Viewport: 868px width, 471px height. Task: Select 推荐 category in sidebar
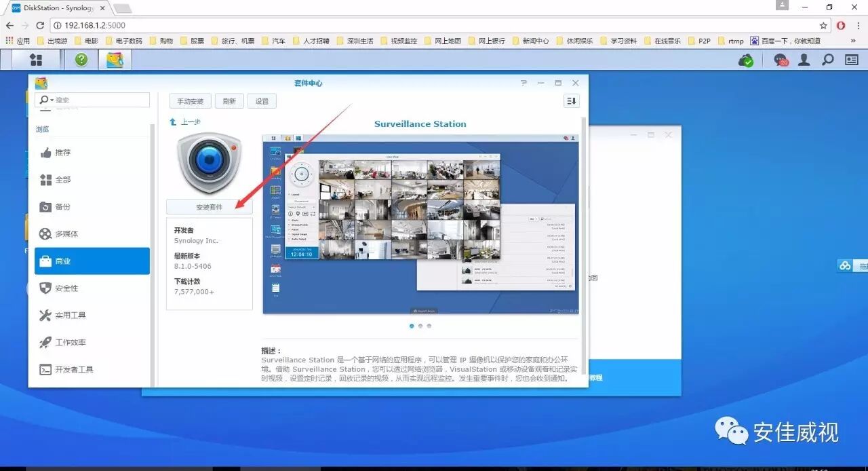click(x=92, y=153)
